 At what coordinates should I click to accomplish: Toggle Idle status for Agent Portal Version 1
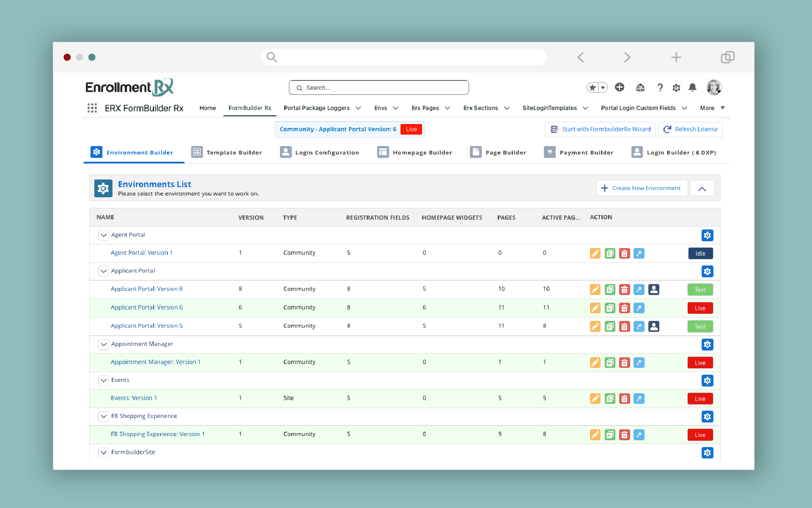pyautogui.click(x=700, y=254)
